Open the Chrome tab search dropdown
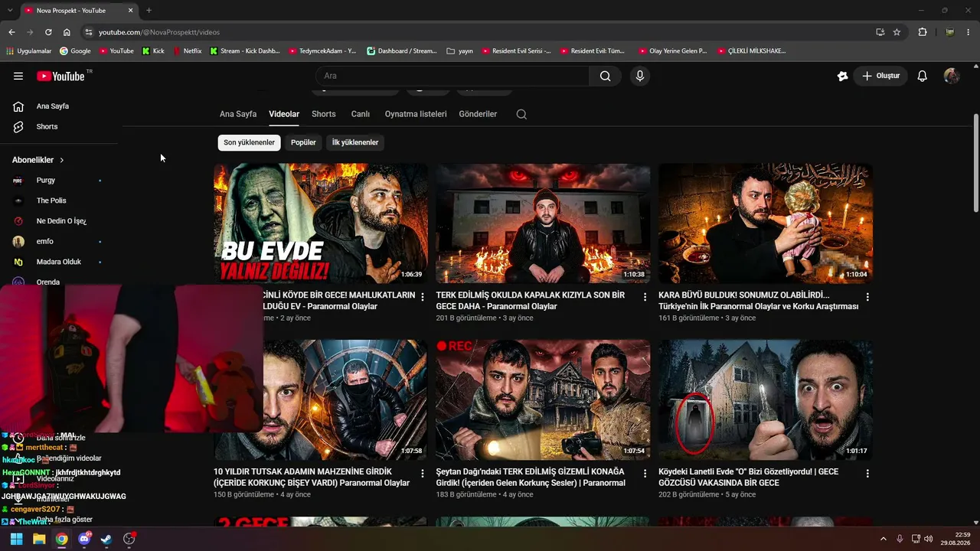Image resolution: width=980 pixels, height=551 pixels. pos(11,11)
